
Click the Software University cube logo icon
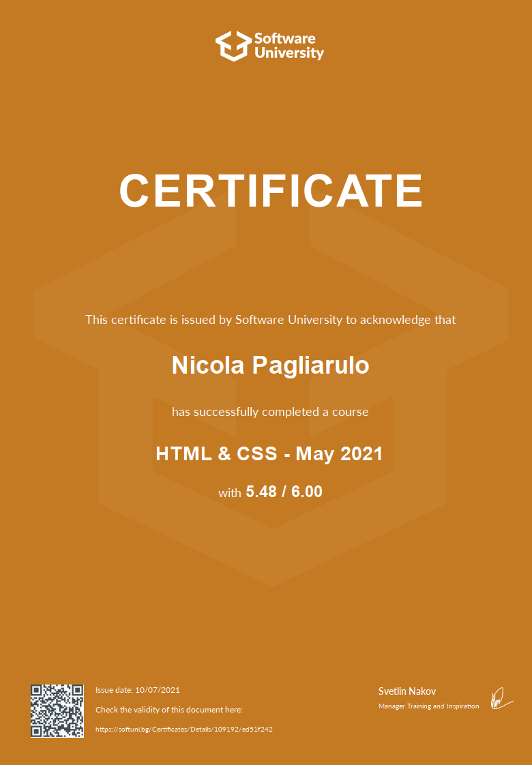coord(233,46)
